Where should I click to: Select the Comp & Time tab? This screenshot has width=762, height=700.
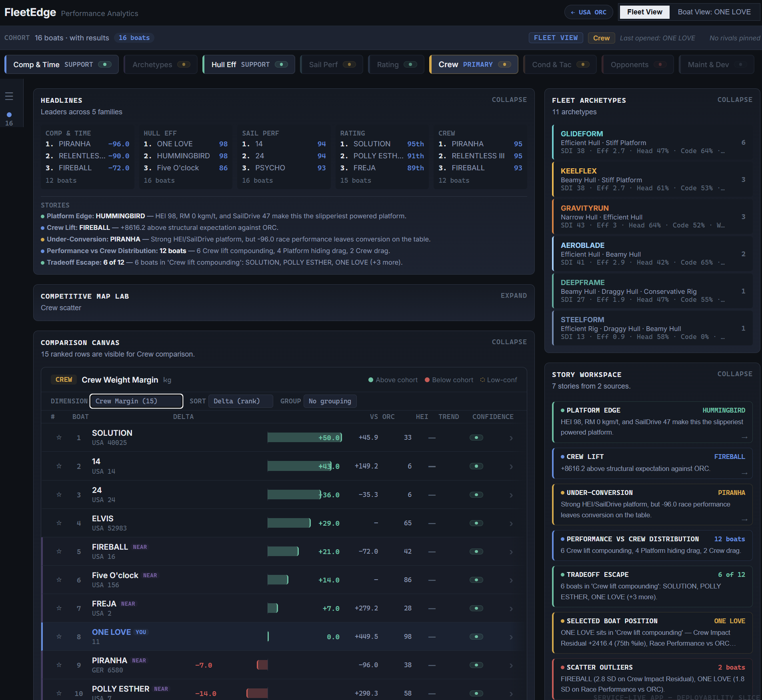pyautogui.click(x=62, y=64)
